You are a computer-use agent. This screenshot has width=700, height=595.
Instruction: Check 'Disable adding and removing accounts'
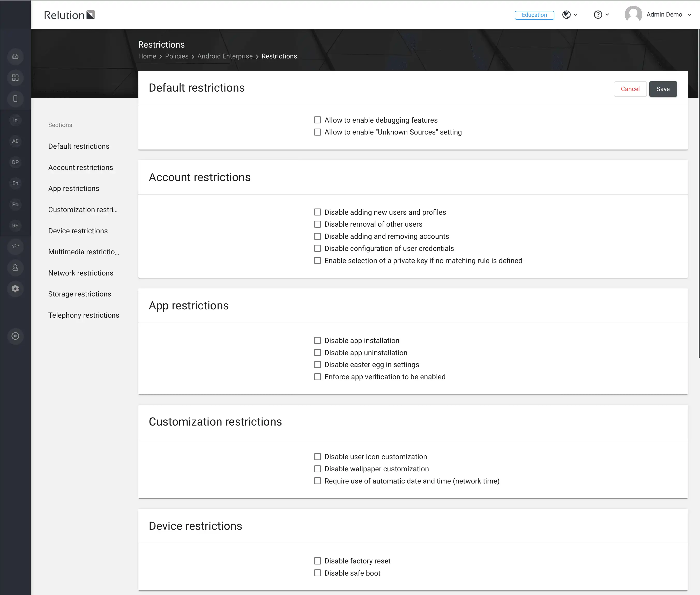[x=317, y=236]
